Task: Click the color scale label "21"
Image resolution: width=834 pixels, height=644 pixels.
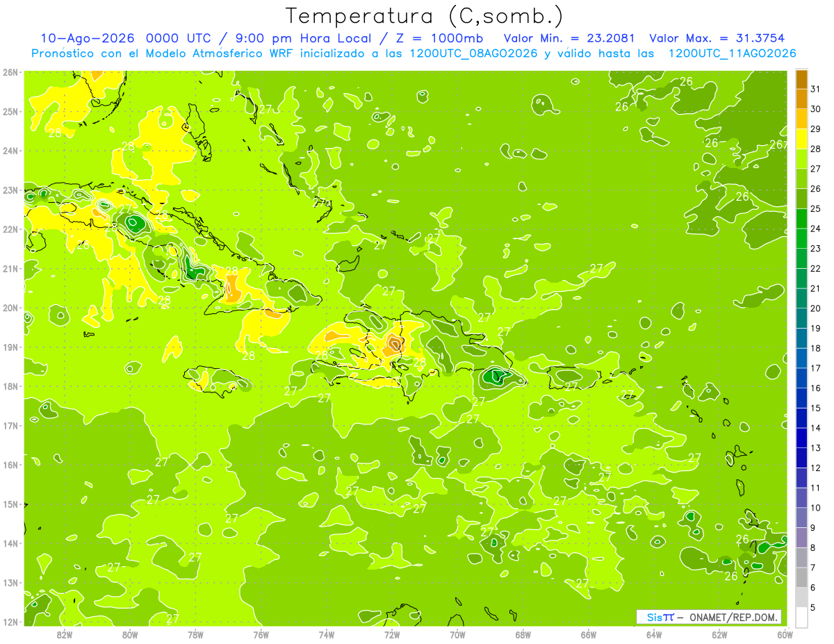Action: point(815,288)
